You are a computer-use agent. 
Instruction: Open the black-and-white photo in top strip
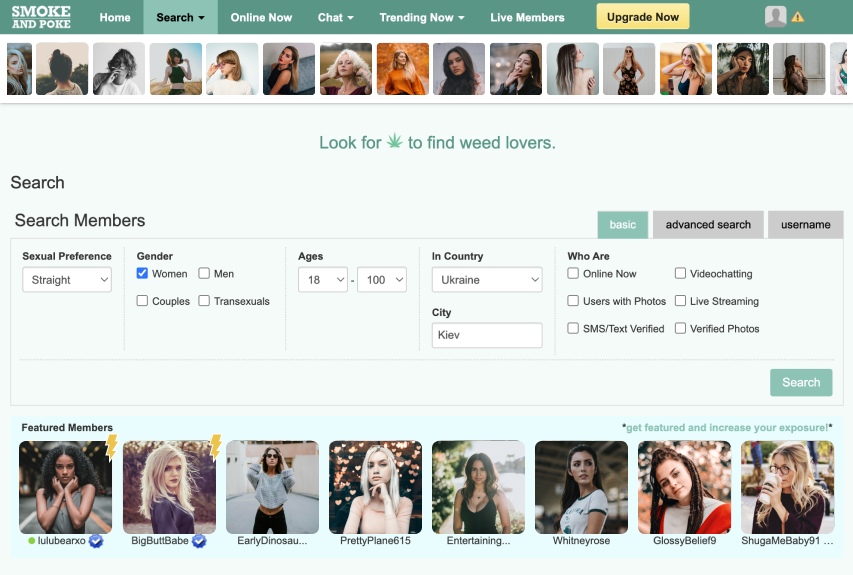click(119, 69)
